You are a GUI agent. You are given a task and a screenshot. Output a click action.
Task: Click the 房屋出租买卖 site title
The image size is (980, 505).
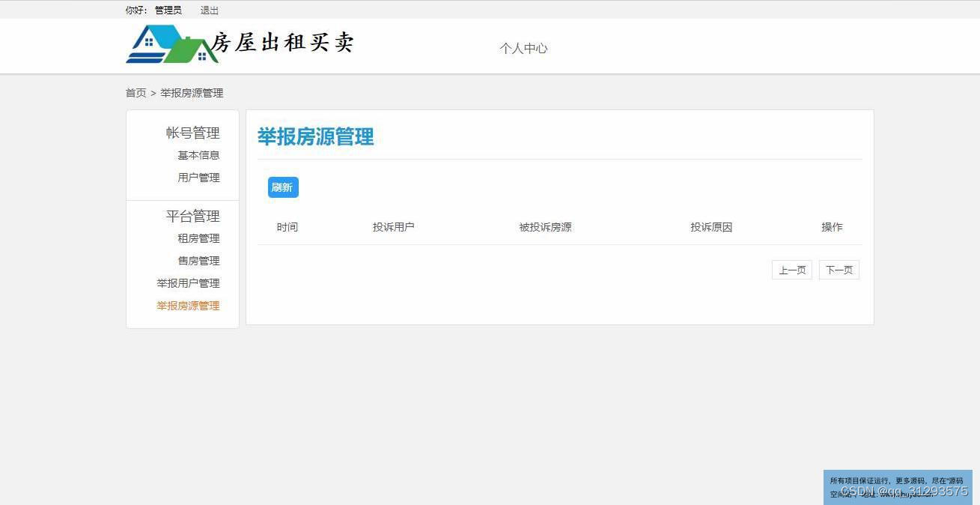282,43
